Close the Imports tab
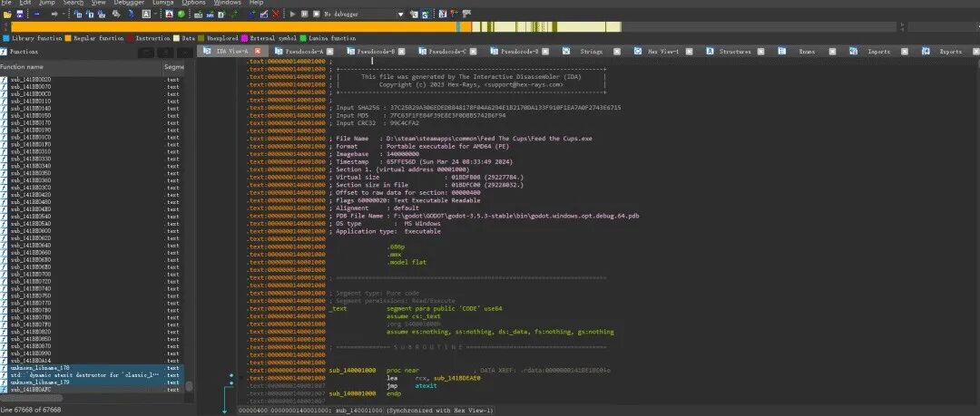980x416 pixels. pyautogui.click(x=905, y=52)
